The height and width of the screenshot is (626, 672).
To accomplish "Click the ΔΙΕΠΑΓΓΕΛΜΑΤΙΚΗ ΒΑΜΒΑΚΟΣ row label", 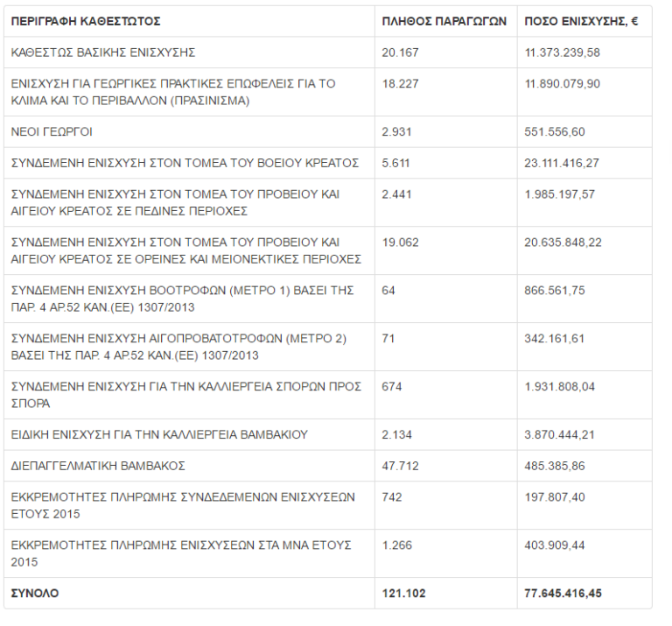I will 98,466.
